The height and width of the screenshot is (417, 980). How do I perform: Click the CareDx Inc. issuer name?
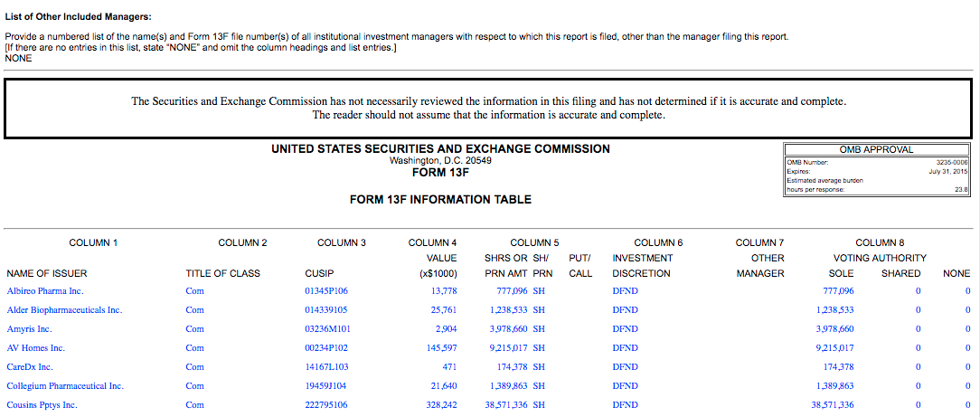(x=30, y=367)
